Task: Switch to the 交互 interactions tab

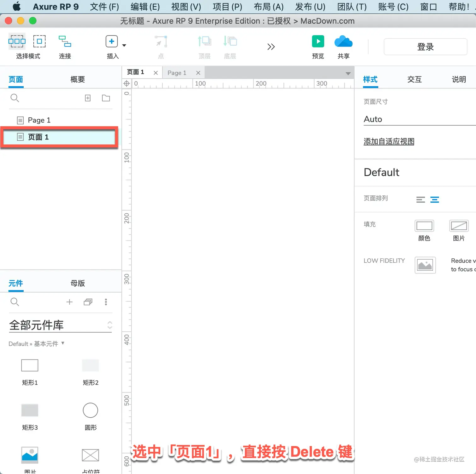Action: coord(415,79)
